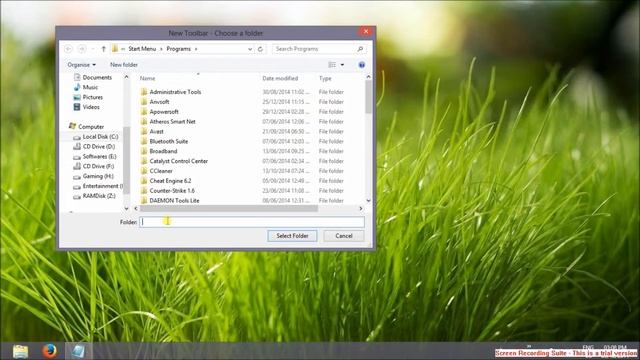The width and height of the screenshot is (640, 360).
Task: Go up one folder level
Action: [103, 49]
